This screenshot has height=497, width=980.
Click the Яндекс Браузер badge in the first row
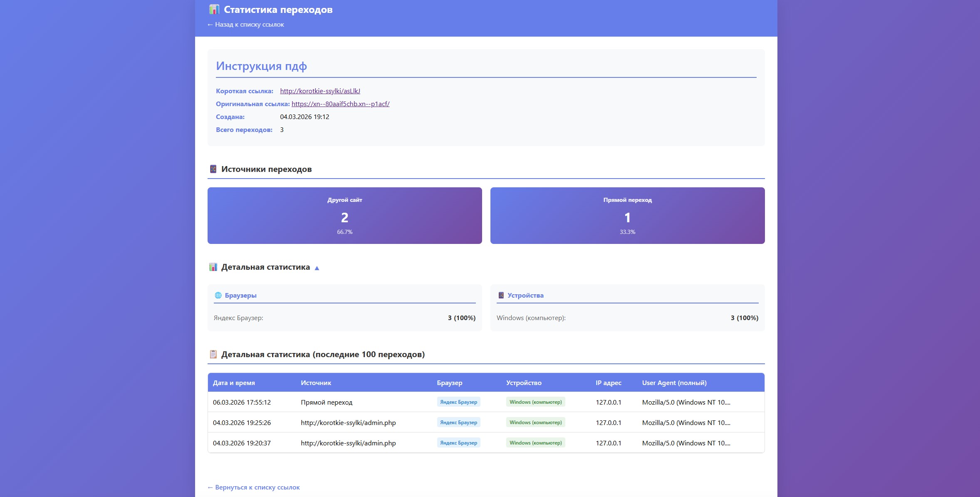(x=458, y=402)
